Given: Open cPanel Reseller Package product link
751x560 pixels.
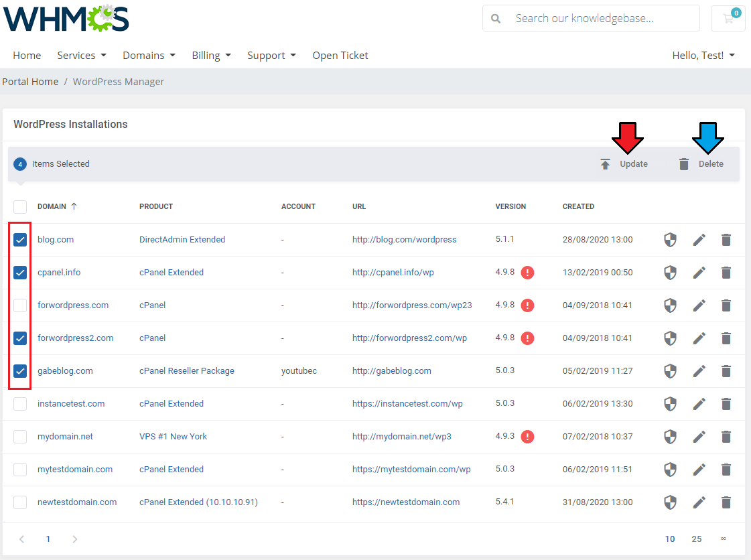Looking at the screenshot, I should coord(187,371).
